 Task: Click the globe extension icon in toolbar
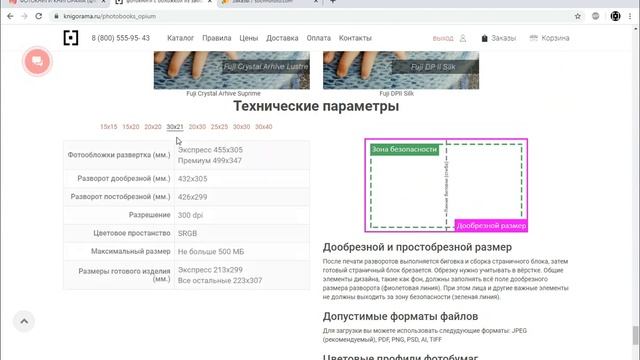(x=596, y=16)
